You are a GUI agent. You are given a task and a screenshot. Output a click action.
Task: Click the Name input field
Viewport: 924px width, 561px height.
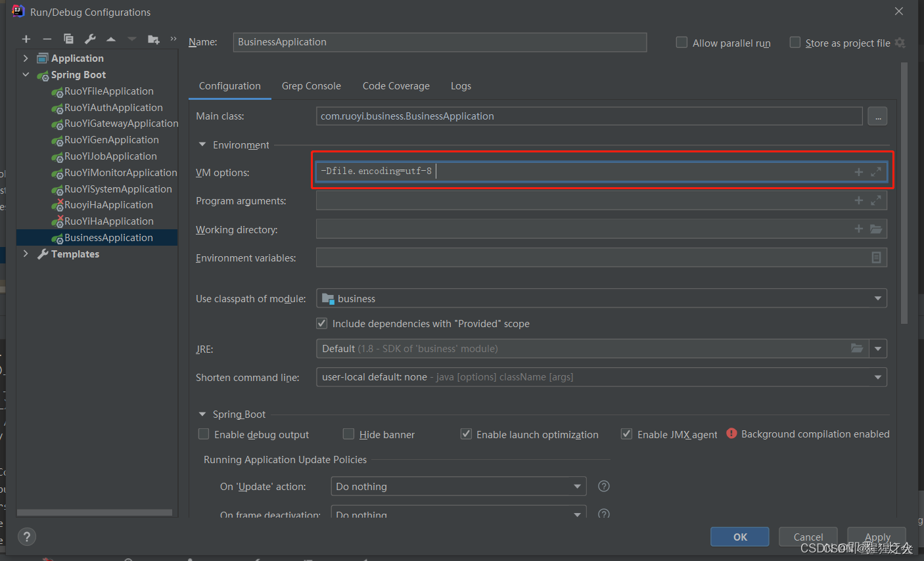pos(440,42)
